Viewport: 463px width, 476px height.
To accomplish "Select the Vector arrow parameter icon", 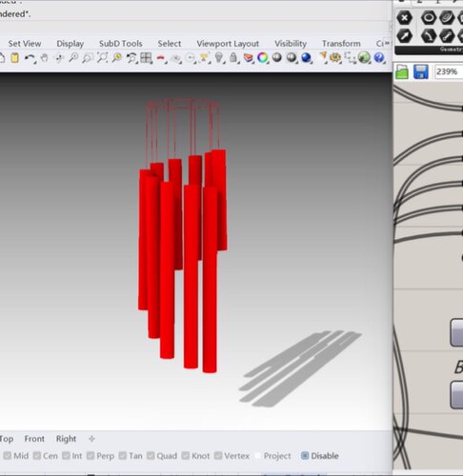I will [x=404, y=36].
